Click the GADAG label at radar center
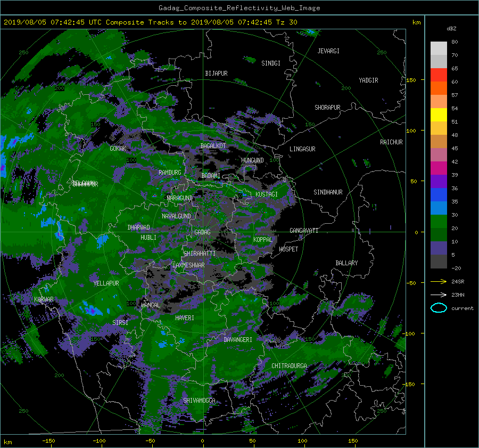Image resolution: width=479 pixels, height=448 pixels. click(x=202, y=232)
